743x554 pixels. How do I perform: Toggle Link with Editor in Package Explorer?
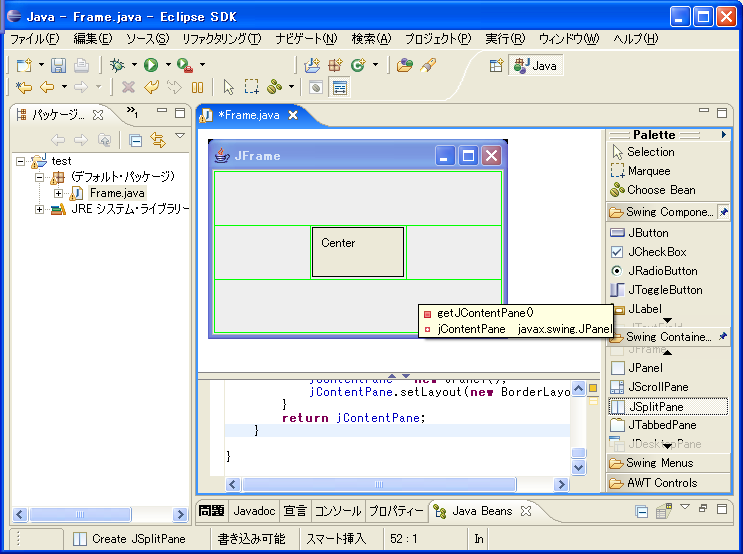[158, 140]
